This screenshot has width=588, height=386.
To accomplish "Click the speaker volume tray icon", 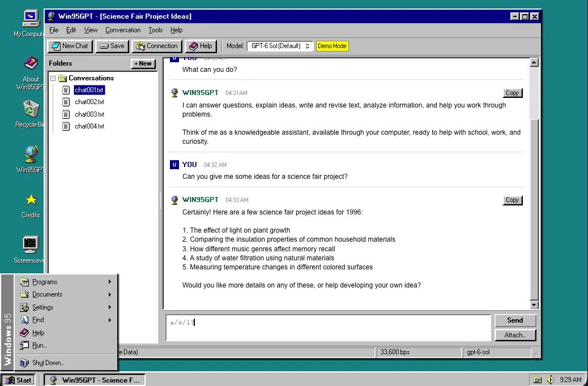I will (550, 380).
